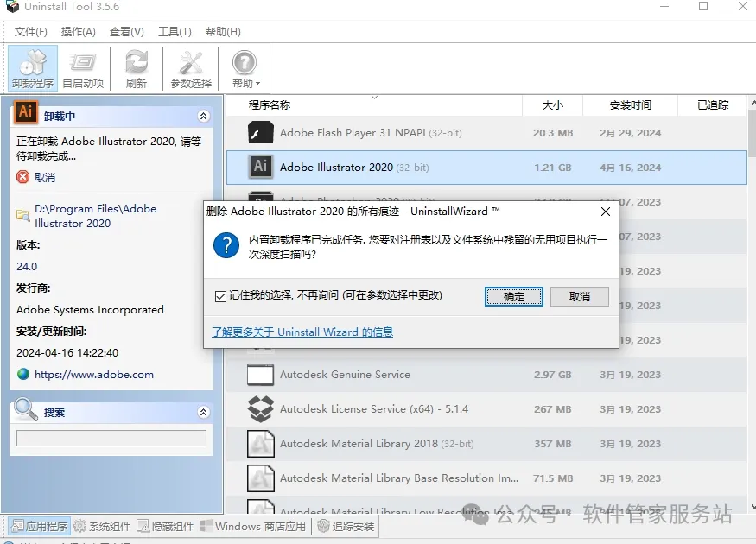The image size is (756, 544).
Task: Click the Ai icon in Adobe Illustrator 2020 row
Action: [x=260, y=167]
